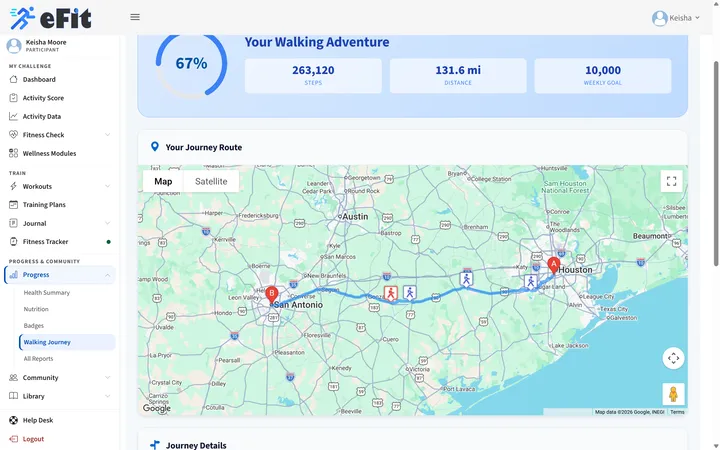Click the Street View pegman icon
The width and height of the screenshot is (720, 450).
pyautogui.click(x=673, y=394)
